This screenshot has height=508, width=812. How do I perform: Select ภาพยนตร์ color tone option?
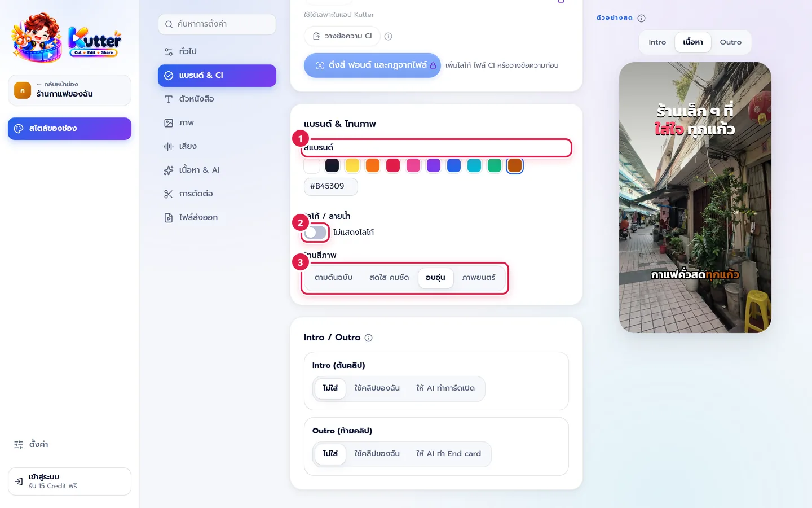tap(479, 278)
